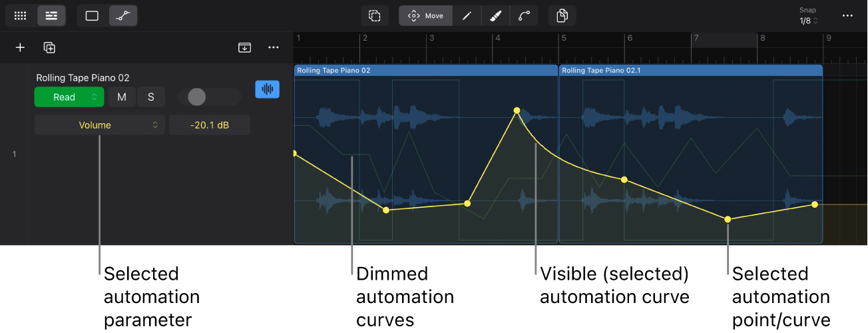Select the Move tool

click(426, 15)
